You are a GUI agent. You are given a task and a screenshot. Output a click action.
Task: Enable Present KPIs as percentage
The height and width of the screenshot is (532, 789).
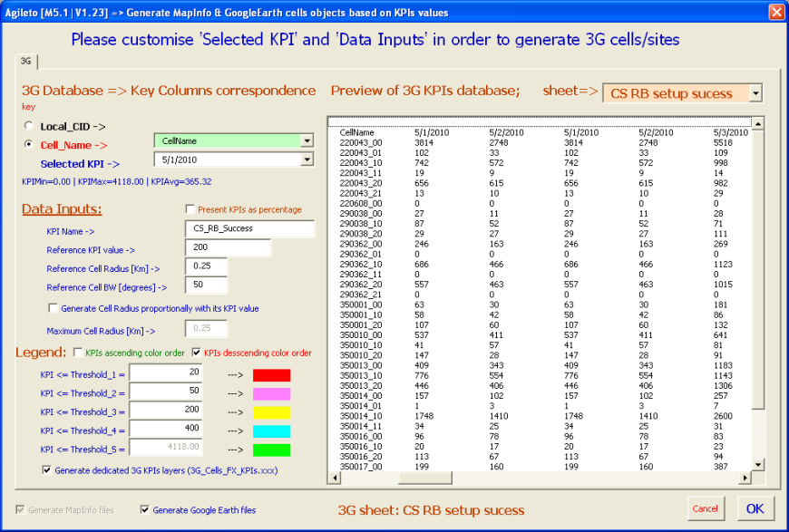190,209
